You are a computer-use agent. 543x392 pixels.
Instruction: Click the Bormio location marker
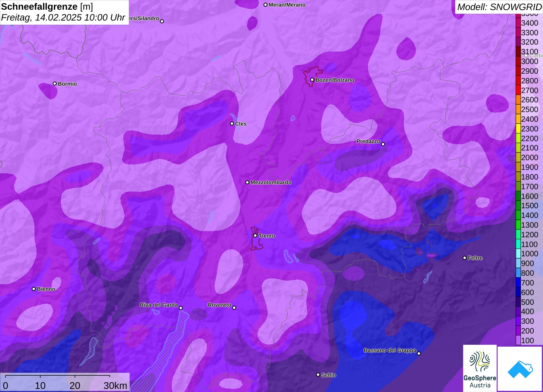[x=55, y=83]
